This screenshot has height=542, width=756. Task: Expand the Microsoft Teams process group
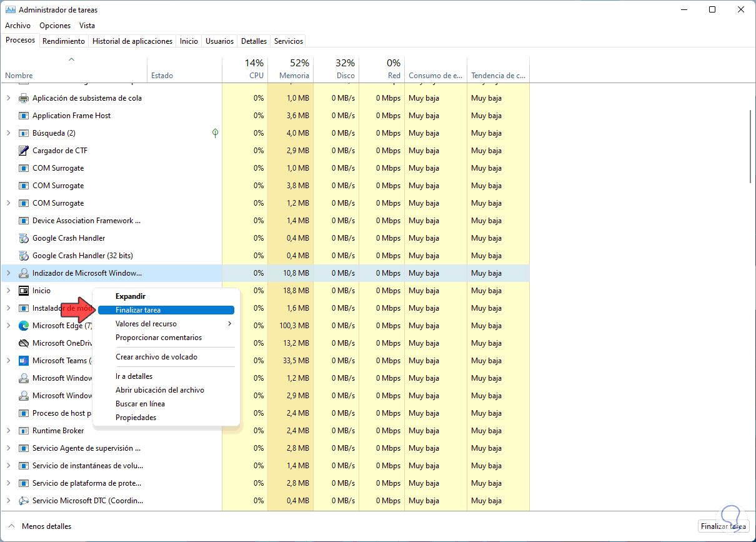(8, 361)
